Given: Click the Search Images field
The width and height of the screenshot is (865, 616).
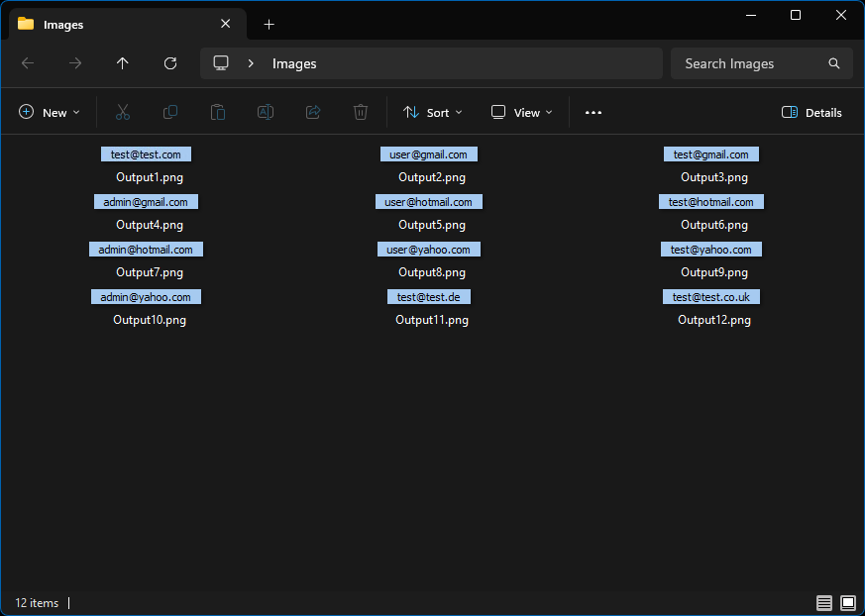Looking at the screenshot, I should point(751,63).
